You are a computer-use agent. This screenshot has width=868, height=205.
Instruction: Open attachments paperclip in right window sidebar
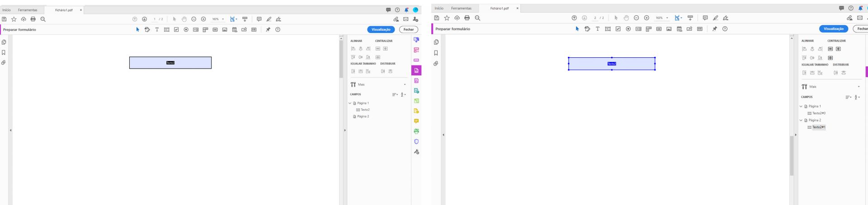click(x=436, y=64)
